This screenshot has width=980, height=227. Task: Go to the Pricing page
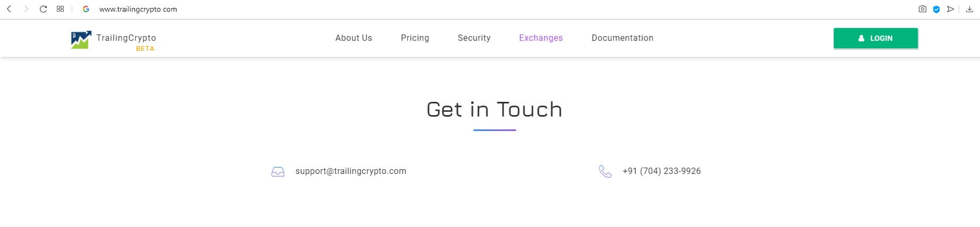415,38
